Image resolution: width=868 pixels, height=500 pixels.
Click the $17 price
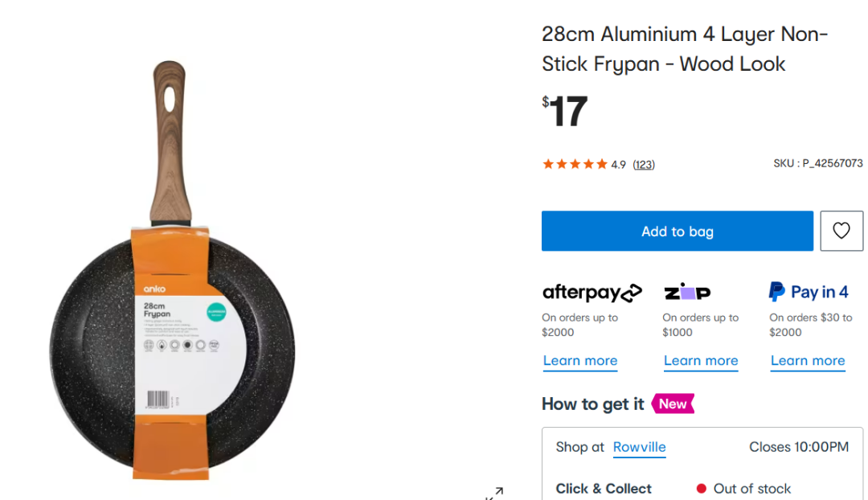(565, 112)
